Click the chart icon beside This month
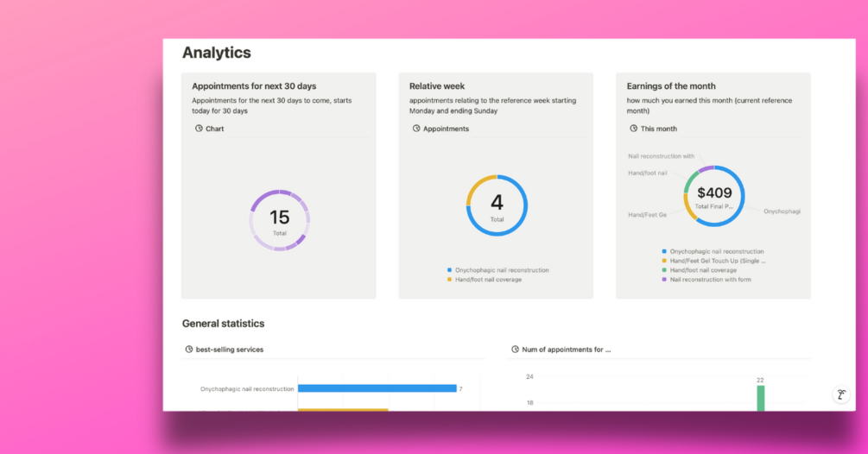The image size is (868, 454). (x=633, y=129)
